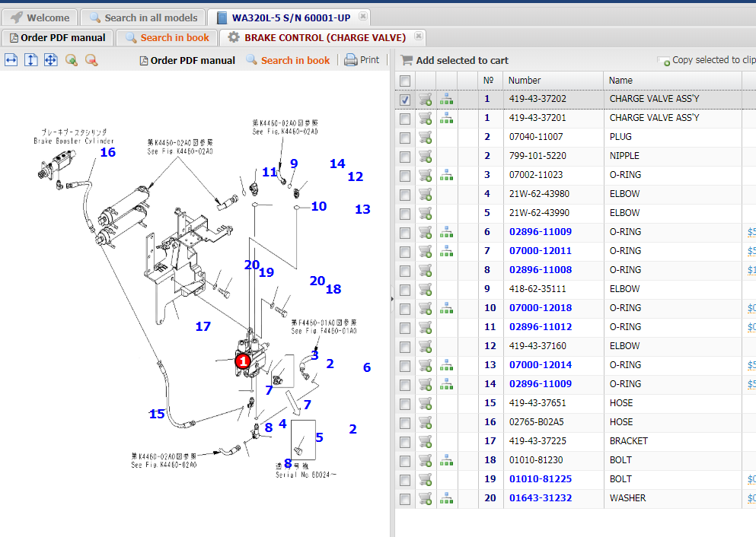Print the brake control diagram

coord(362,60)
